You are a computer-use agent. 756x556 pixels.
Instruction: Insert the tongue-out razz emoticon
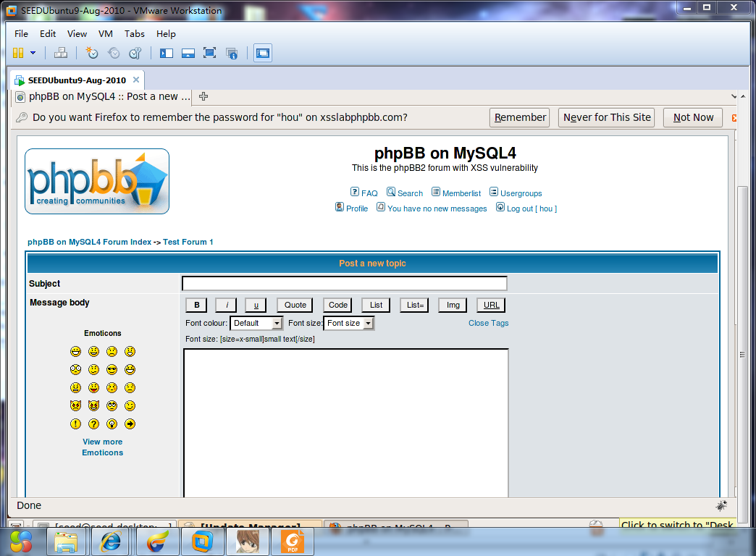coord(93,388)
